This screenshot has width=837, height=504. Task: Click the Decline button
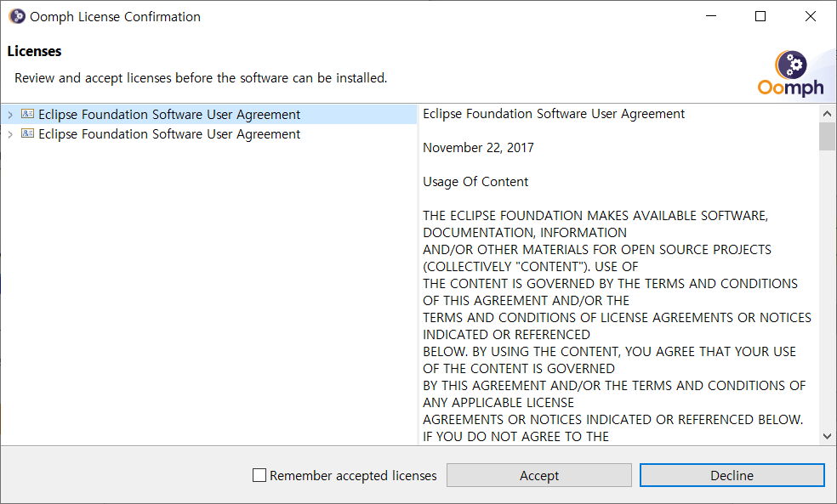(732, 475)
